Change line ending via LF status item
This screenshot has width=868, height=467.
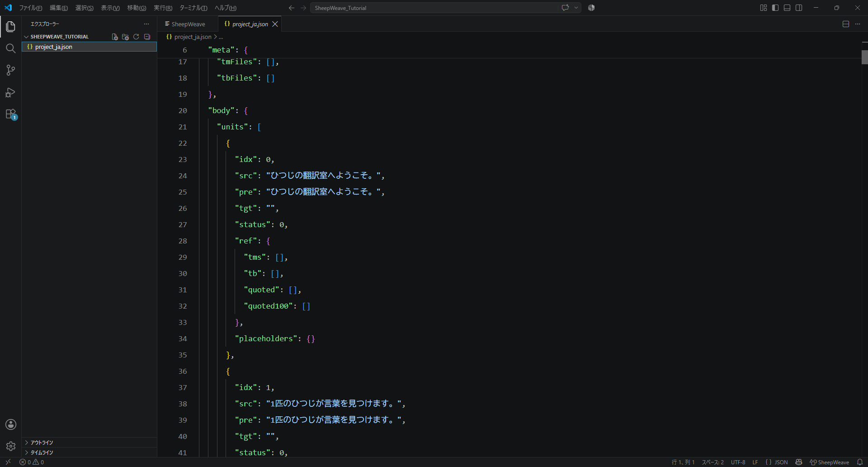coord(755,462)
